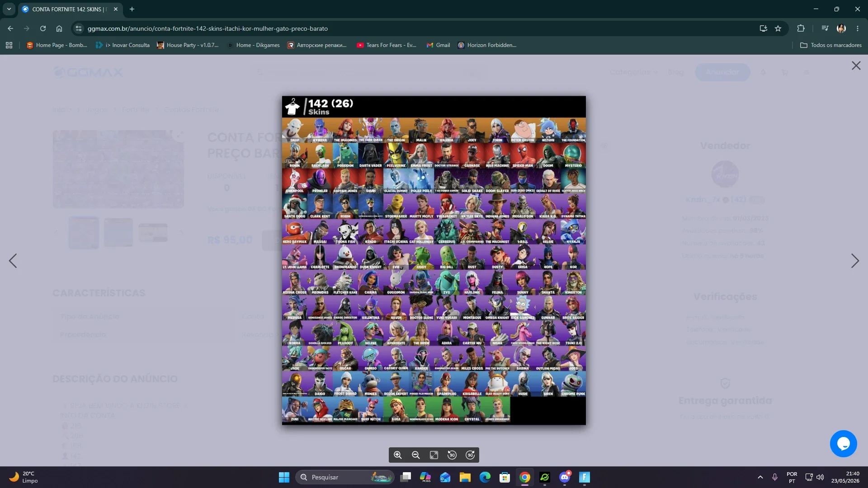The image size is (868, 488).
Task: Close the image lightbox with the X icon
Action: pos(856,66)
